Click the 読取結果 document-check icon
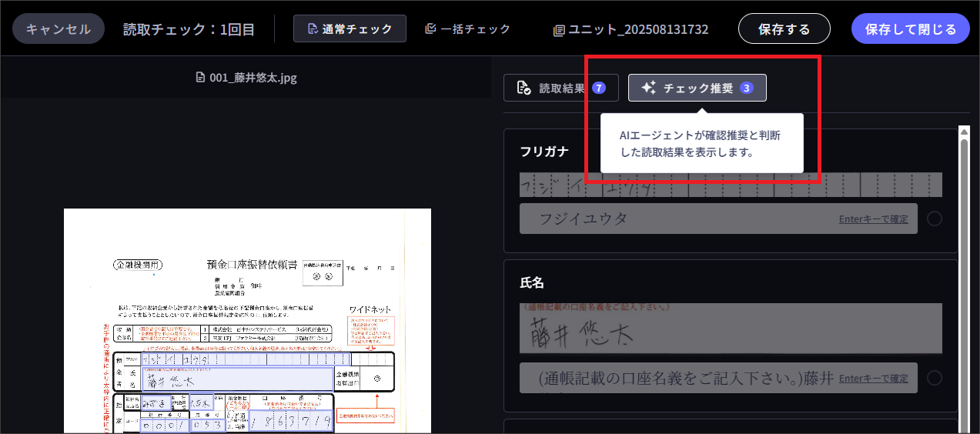This screenshot has height=434, width=980. [523, 88]
